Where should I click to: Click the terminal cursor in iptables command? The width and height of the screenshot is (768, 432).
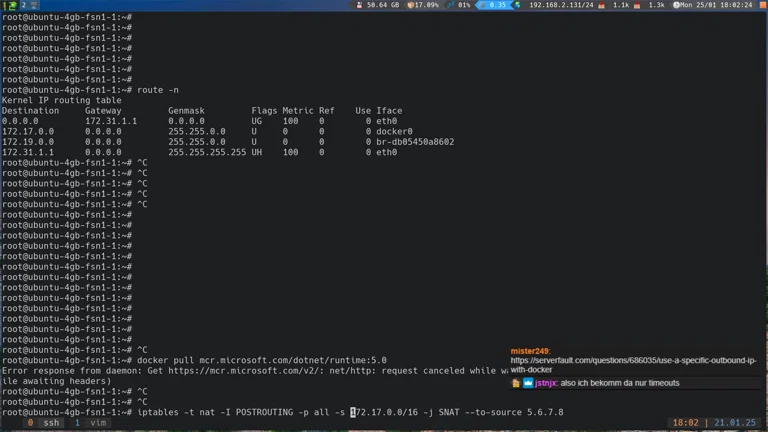point(353,412)
